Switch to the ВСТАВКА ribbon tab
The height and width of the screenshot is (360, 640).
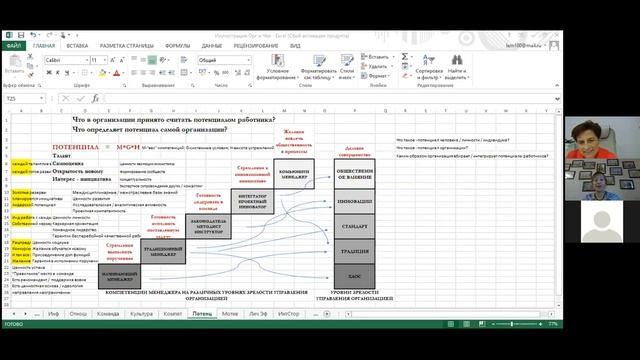pos(77,46)
